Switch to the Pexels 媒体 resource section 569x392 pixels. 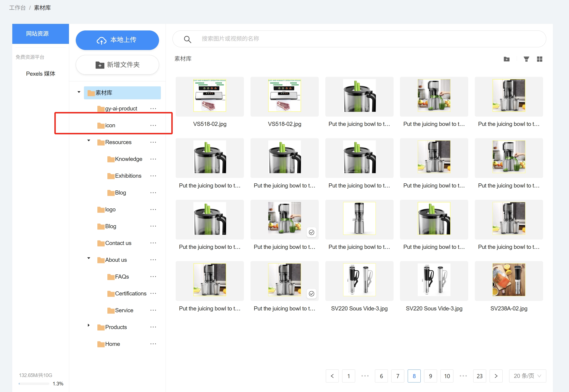(x=40, y=73)
